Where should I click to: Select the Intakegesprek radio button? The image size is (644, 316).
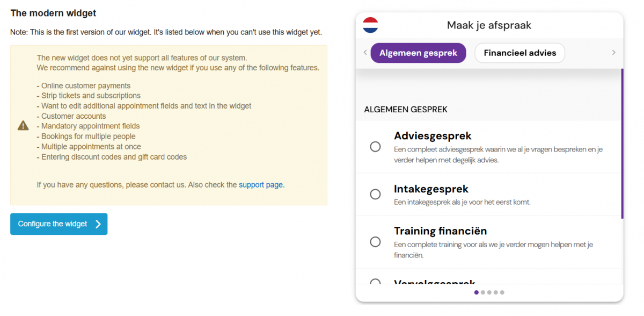[x=375, y=194]
